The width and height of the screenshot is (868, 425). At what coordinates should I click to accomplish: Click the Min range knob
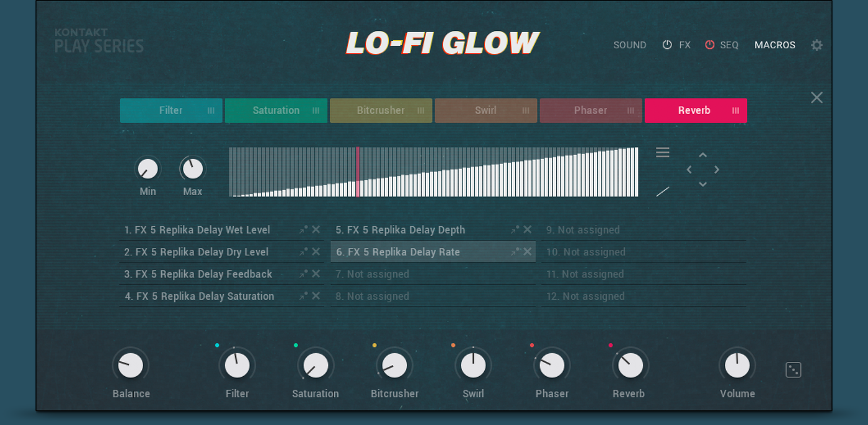tap(148, 169)
